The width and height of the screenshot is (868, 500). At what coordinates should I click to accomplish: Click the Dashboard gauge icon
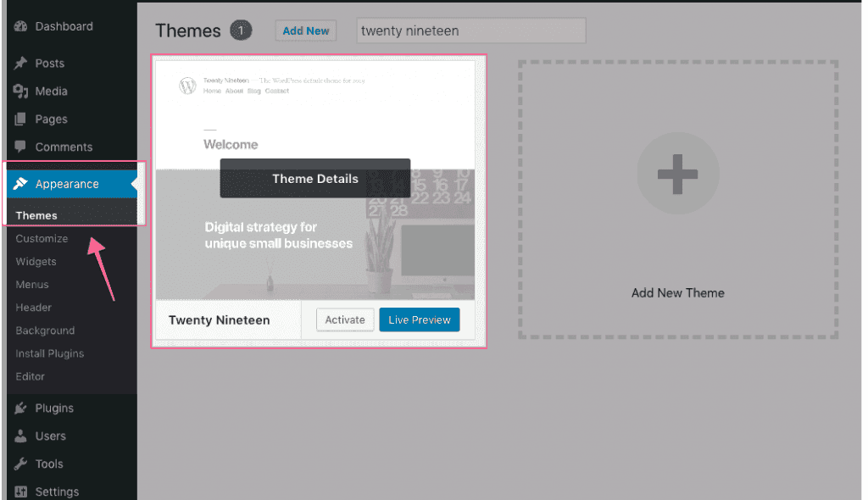point(20,26)
